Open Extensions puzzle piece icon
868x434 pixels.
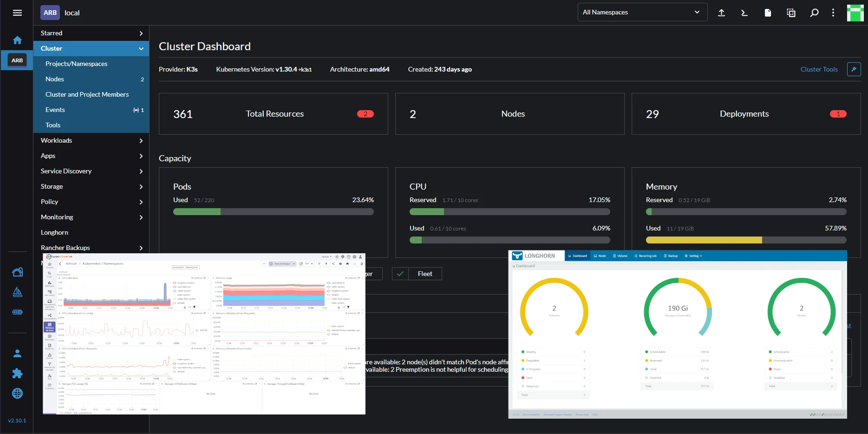[17, 374]
